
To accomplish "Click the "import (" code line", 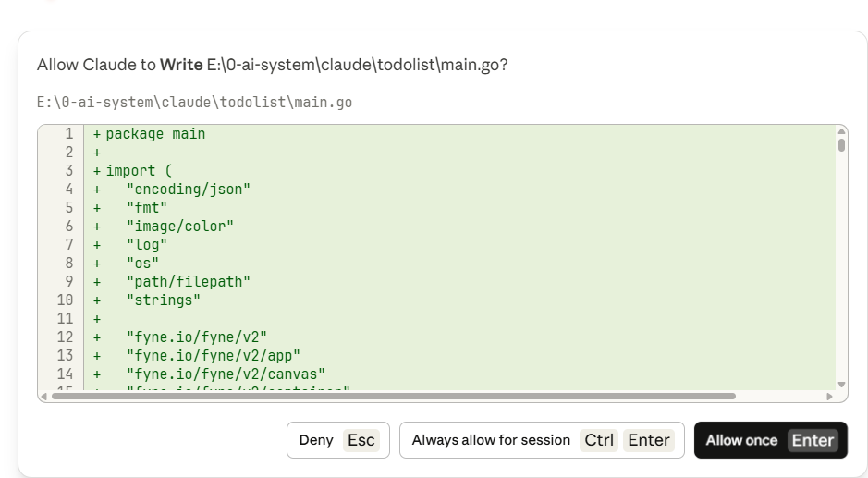I will click(139, 171).
